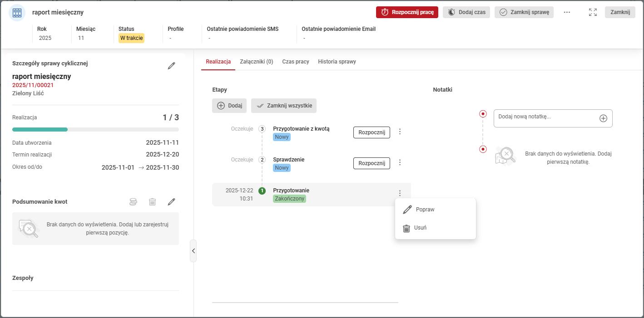
Task: Click the Zamknij sprawę button
Action: pos(524,12)
